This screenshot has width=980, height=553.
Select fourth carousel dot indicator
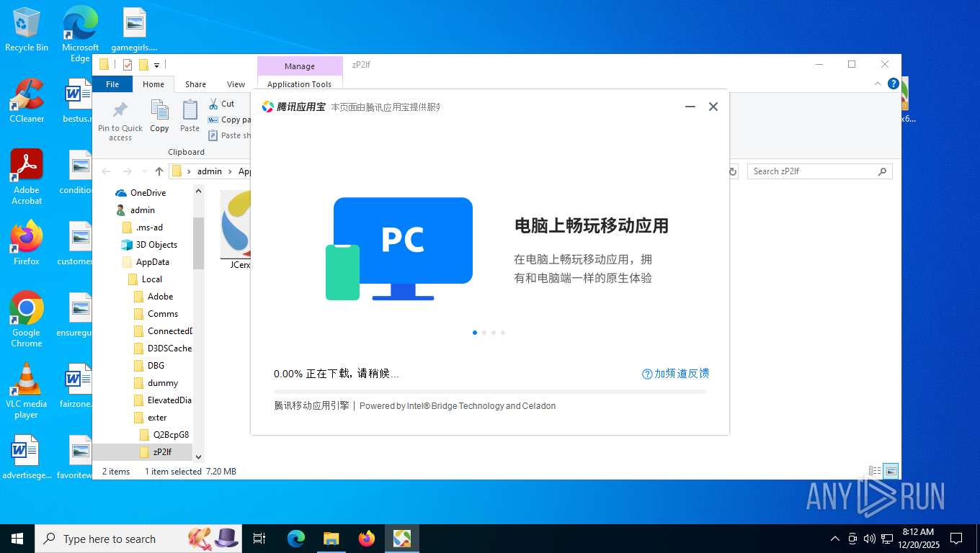(x=503, y=333)
